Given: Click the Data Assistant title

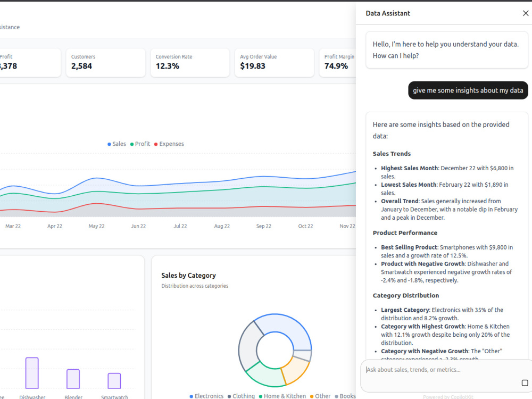Looking at the screenshot, I should click(x=388, y=13).
